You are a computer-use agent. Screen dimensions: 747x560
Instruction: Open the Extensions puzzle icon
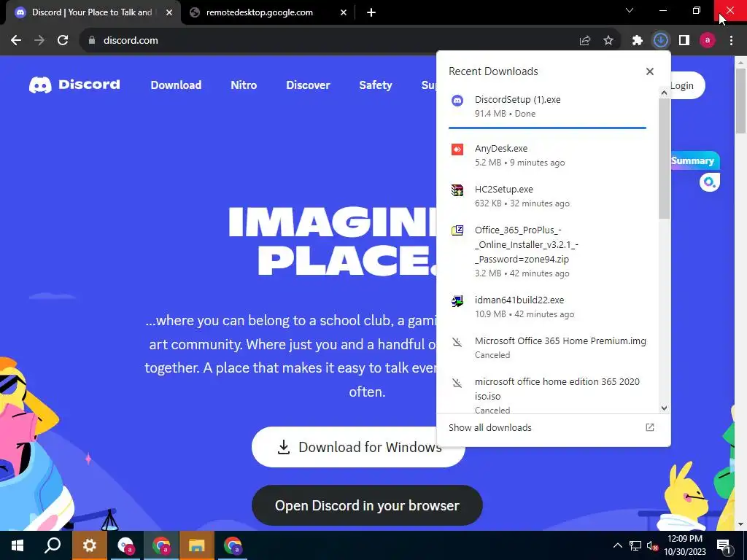638,41
